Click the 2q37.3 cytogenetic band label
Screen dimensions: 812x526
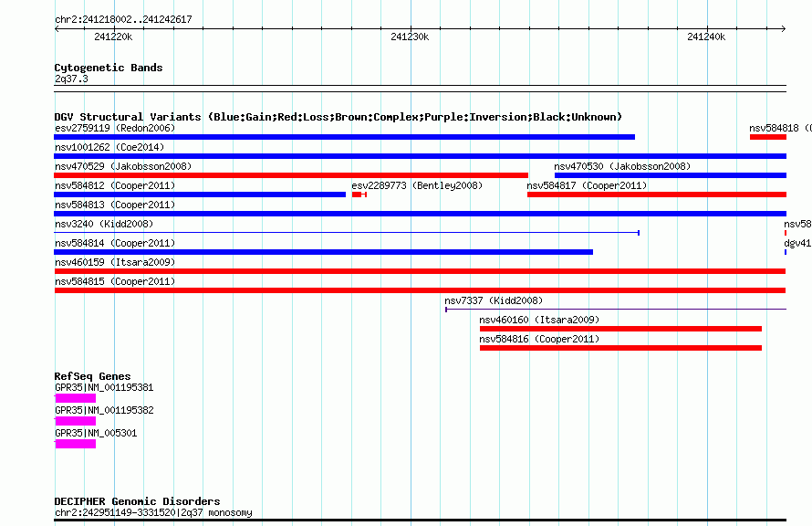point(71,79)
